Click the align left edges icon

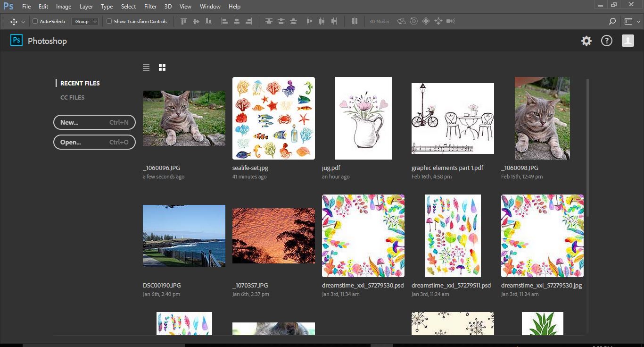tap(224, 21)
